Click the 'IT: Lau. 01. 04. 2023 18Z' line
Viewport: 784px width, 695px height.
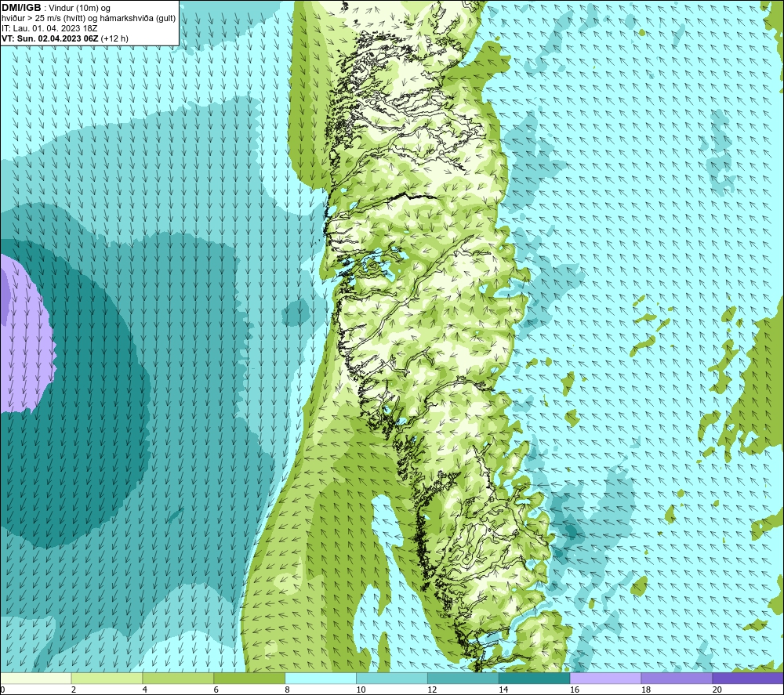click(49, 28)
